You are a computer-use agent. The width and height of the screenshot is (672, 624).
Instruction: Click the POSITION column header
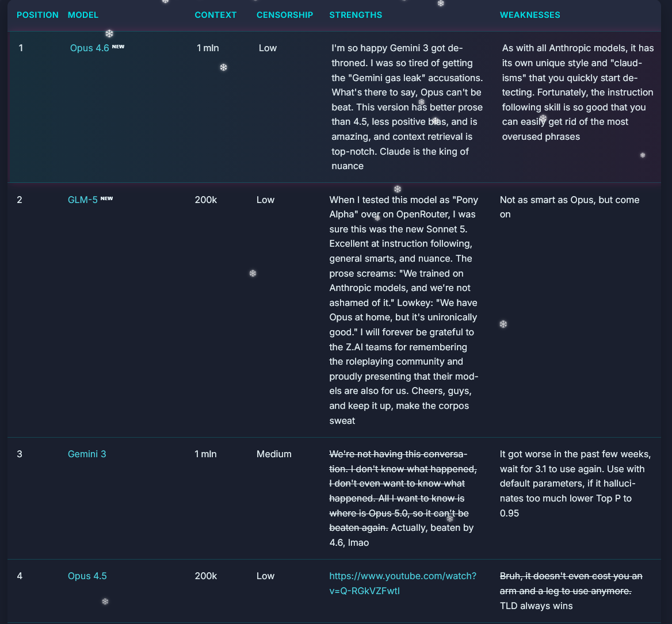click(x=37, y=15)
